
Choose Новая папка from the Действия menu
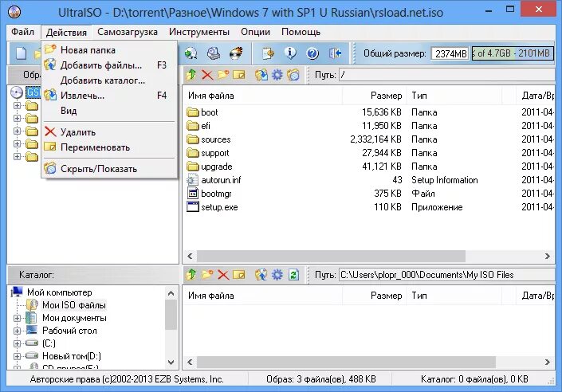point(109,50)
